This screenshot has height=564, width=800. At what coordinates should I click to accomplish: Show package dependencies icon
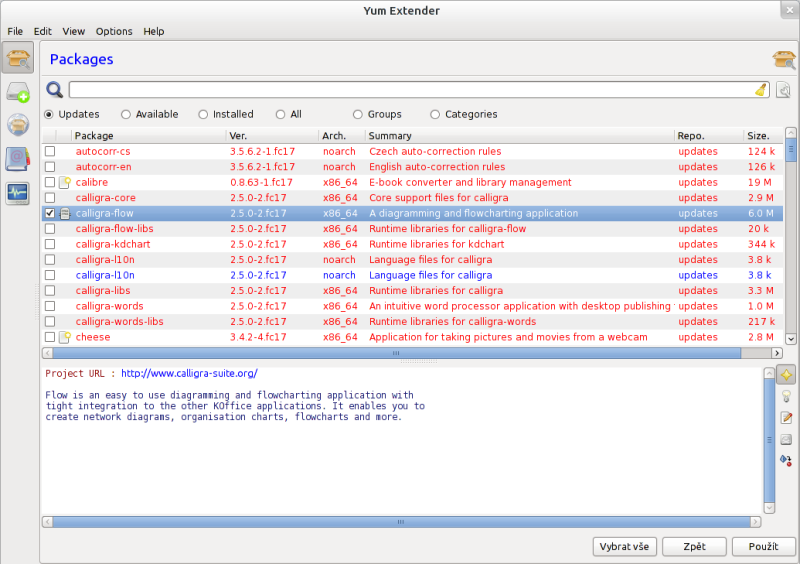tap(786, 460)
